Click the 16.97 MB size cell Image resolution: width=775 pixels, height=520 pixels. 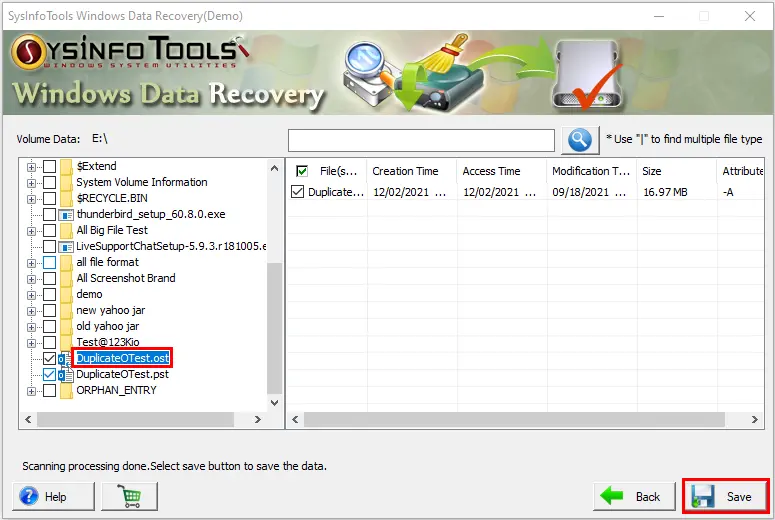coord(665,192)
